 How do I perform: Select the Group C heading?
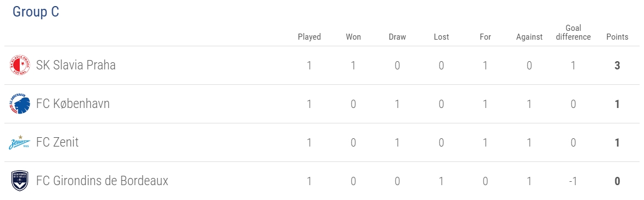[x=36, y=12]
